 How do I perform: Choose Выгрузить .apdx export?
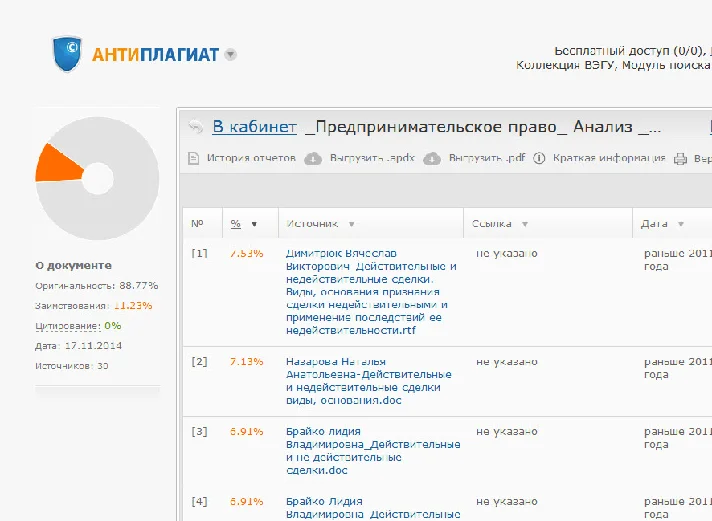pyautogui.click(x=372, y=158)
